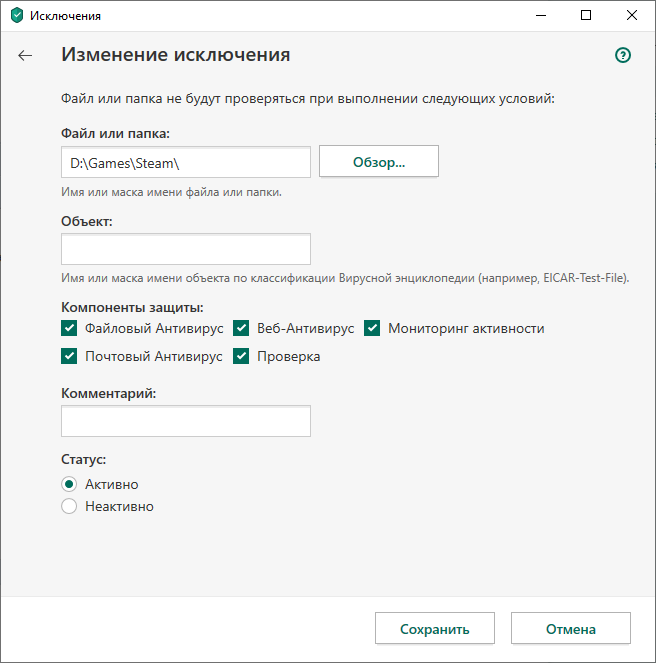Click hint text mentioning EICAR-Test-File
Screen dimensions: 656x663
click(345, 278)
